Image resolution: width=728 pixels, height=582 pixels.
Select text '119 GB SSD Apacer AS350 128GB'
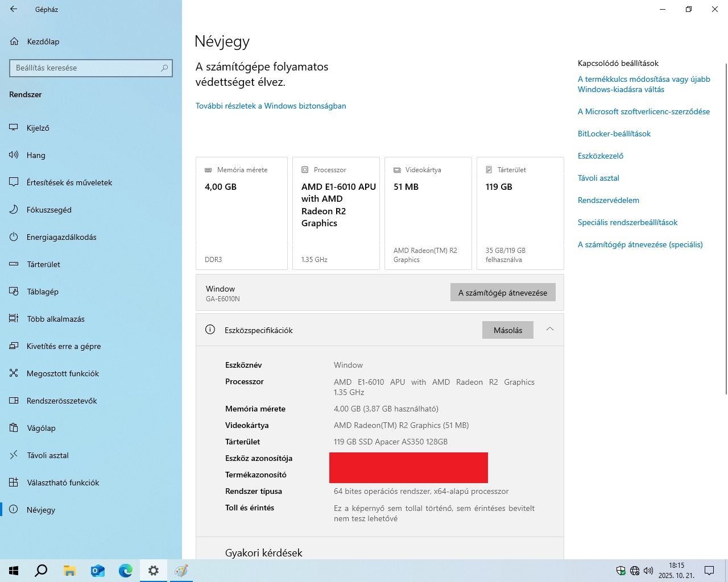click(391, 442)
